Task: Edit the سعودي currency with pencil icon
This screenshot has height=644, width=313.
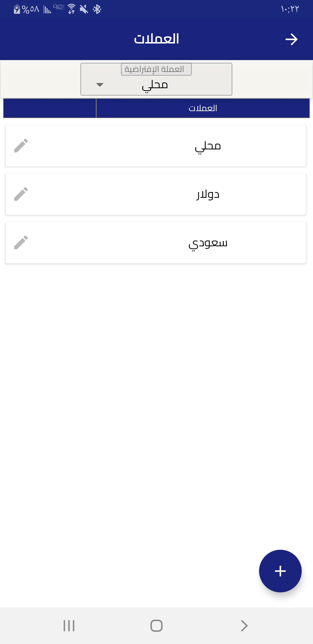Action: pyautogui.click(x=21, y=243)
